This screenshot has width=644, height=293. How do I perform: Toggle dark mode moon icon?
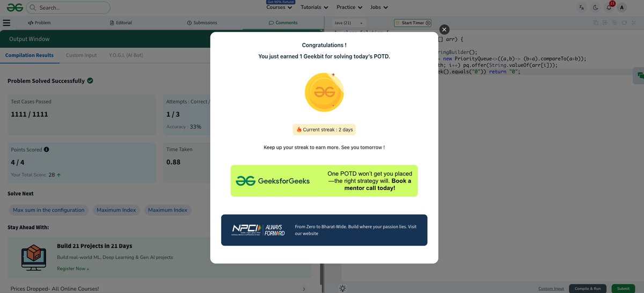tap(596, 8)
